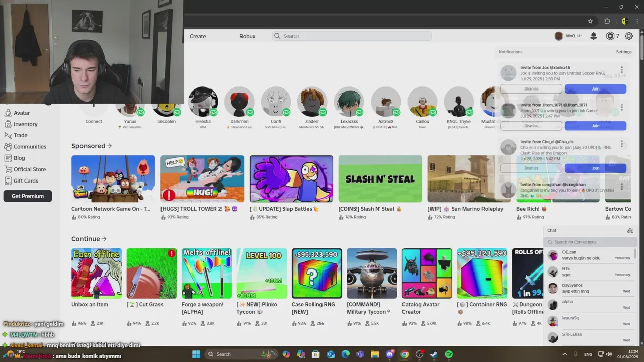Open the notifications bell

click(594, 36)
